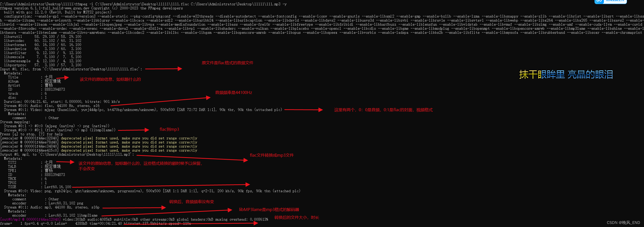Click the 'Input #0, flac, from' line
The width and height of the screenshot is (644, 227).
tap(71, 69)
